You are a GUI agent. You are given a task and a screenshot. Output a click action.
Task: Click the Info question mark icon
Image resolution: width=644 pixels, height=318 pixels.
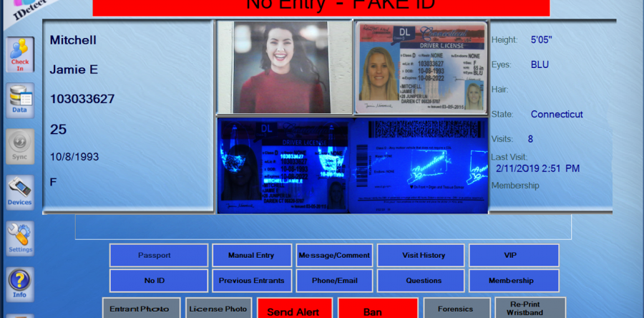(x=20, y=284)
